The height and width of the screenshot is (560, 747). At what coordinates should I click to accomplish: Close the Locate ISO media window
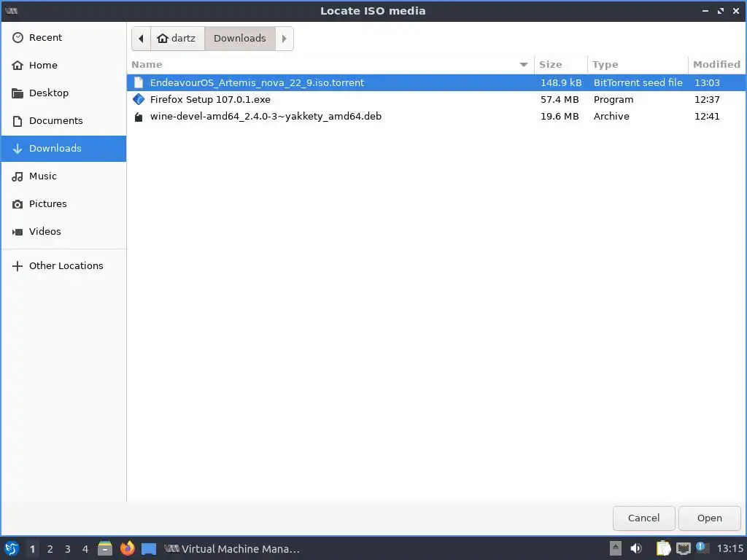pyautogui.click(x=735, y=11)
